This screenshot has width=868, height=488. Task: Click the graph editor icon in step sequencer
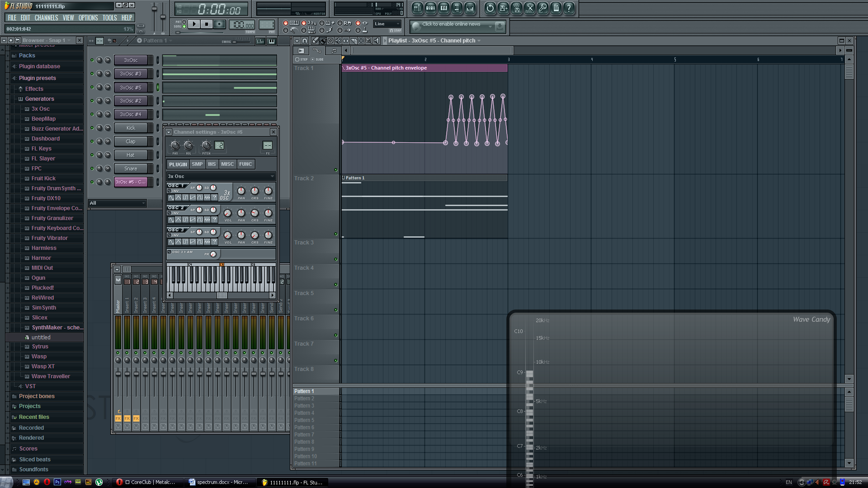(260, 41)
